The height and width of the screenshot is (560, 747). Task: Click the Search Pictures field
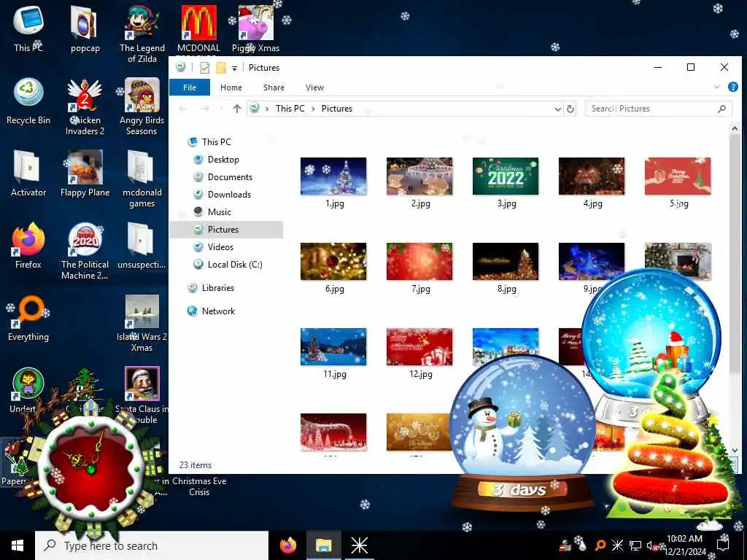click(658, 109)
